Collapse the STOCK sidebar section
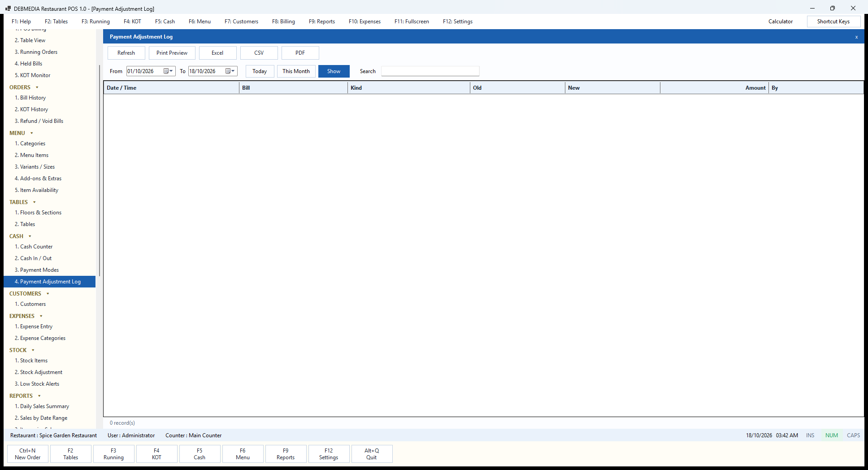 (33, 350)
